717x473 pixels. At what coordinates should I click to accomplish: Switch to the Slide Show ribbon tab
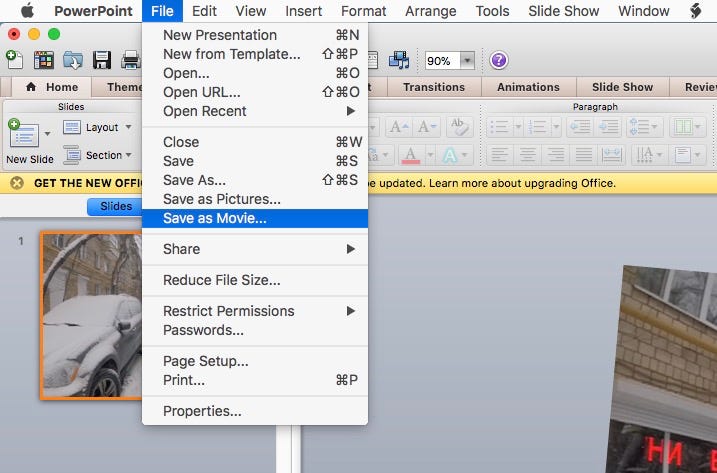pos(622,87)
